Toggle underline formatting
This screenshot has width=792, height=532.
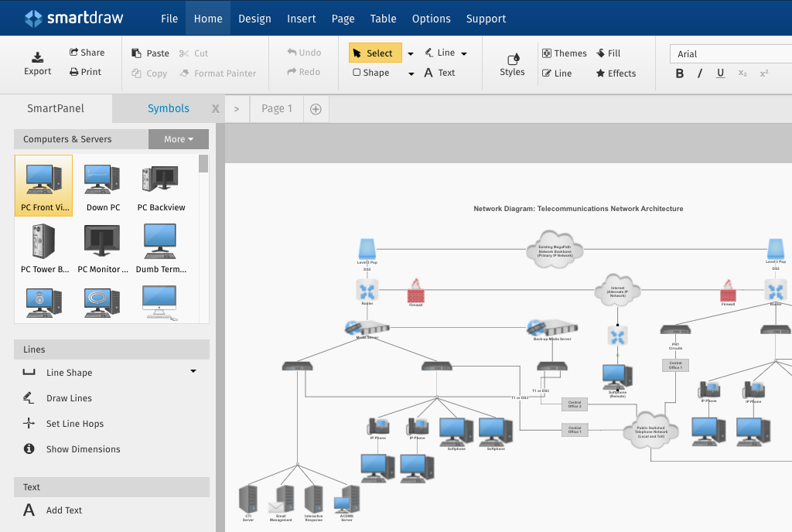720,73
